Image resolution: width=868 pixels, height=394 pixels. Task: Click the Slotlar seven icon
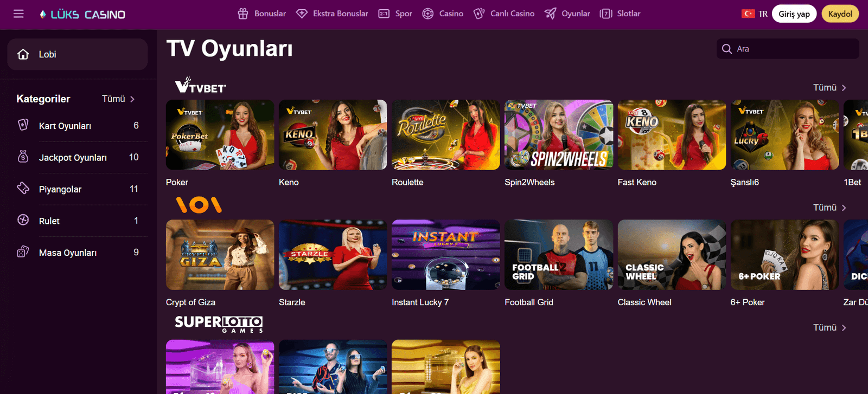[606, 14]
